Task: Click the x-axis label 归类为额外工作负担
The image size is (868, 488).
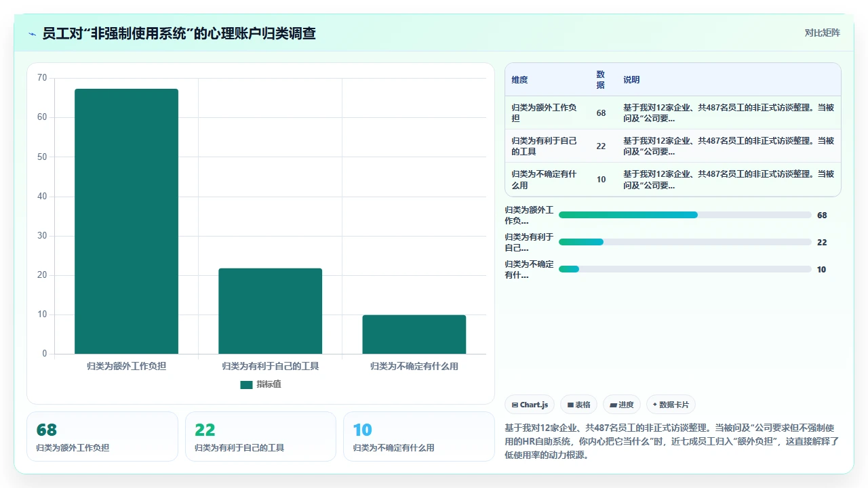Action: point(126,366)
